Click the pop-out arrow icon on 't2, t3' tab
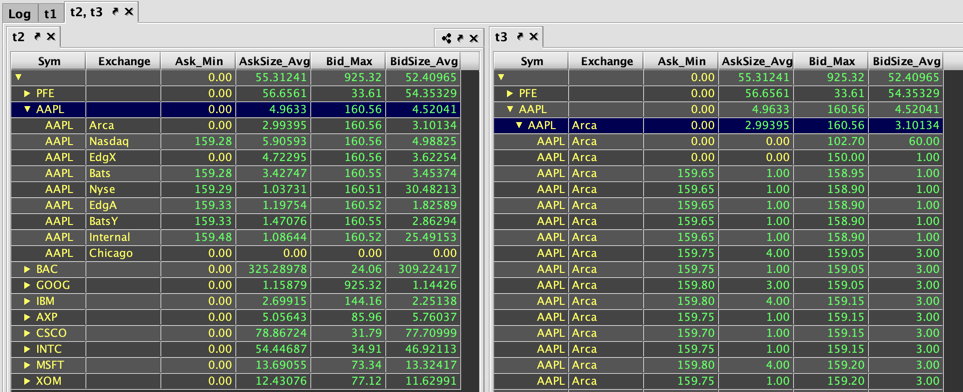963x392 pixels. pos(115,12)
